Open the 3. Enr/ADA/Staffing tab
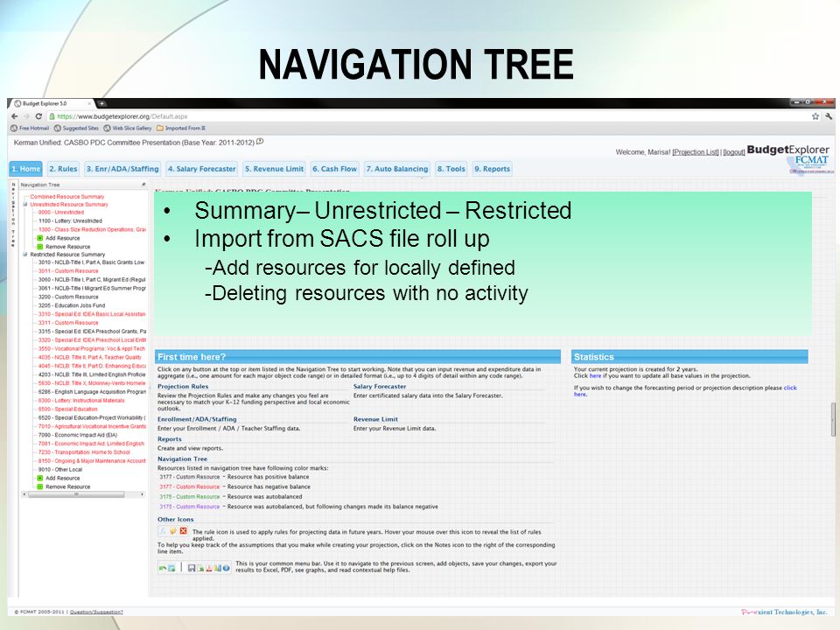This screenshot has height=630, width=840. (122, 169)
